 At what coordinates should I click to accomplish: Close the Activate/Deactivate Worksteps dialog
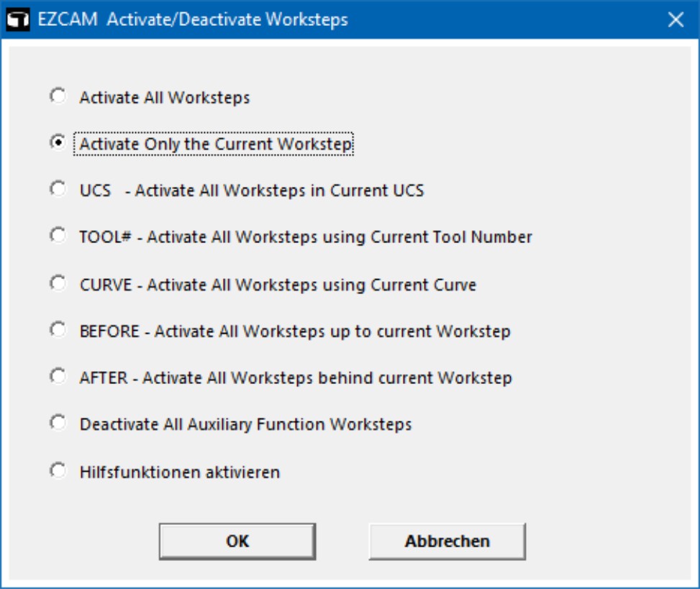[676, 19]
